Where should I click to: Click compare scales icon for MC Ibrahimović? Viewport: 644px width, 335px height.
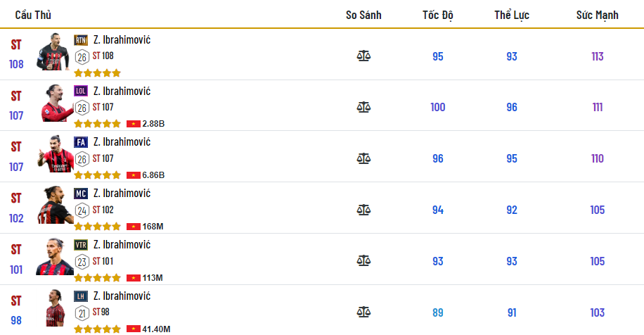click(363, 210)
